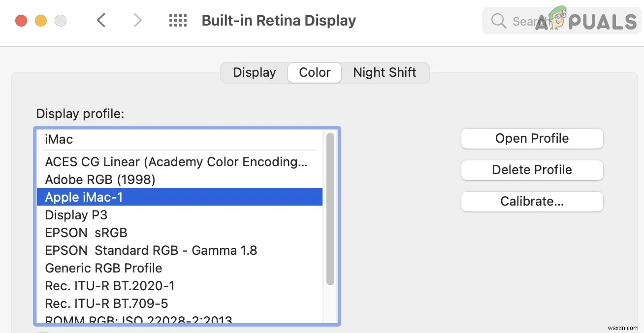Image resolution: width=644 pixels, height=333 pixels.
Task: Select the Apple iMac-1 highlighted profile
Action: click(x=84, y=197)
